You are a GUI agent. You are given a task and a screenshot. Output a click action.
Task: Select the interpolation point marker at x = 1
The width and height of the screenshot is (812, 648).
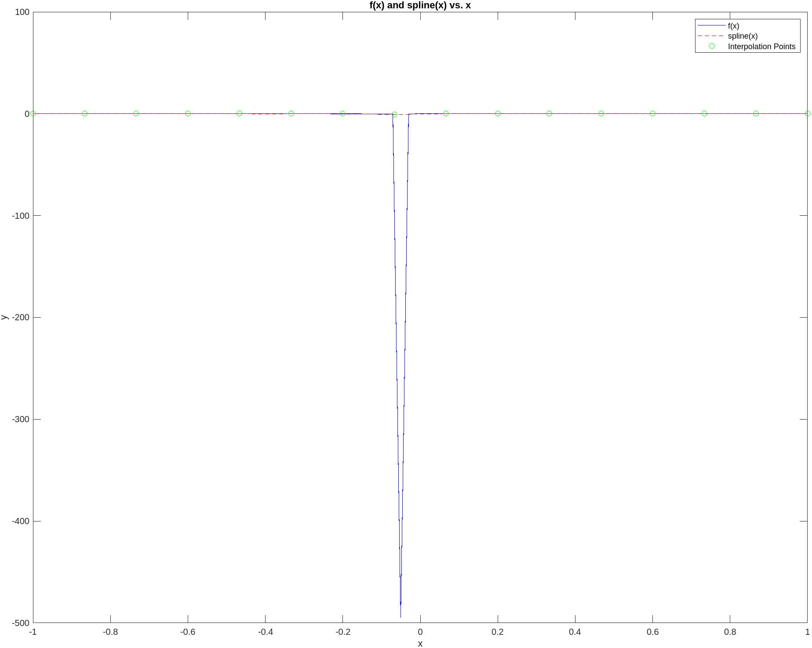click(807, 114)
